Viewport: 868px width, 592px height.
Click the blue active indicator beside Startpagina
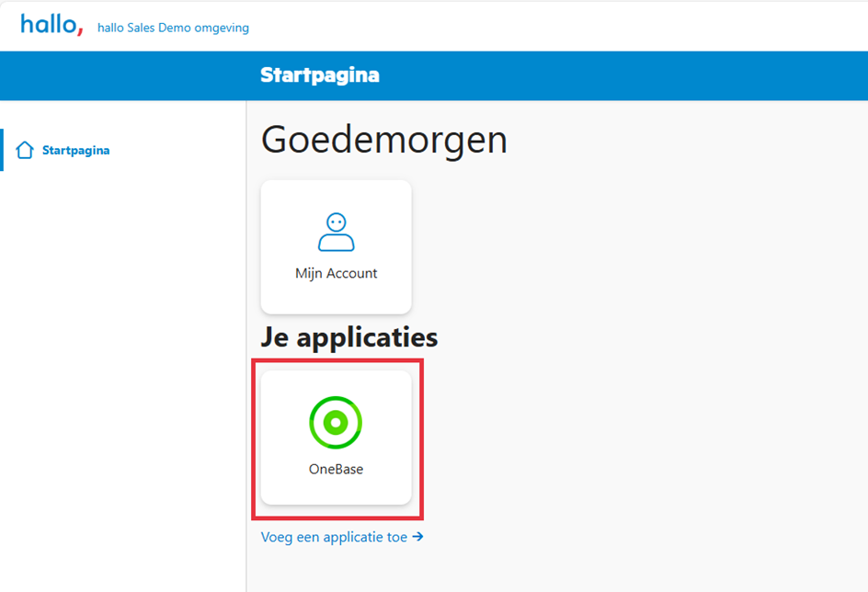click(3, 149)
